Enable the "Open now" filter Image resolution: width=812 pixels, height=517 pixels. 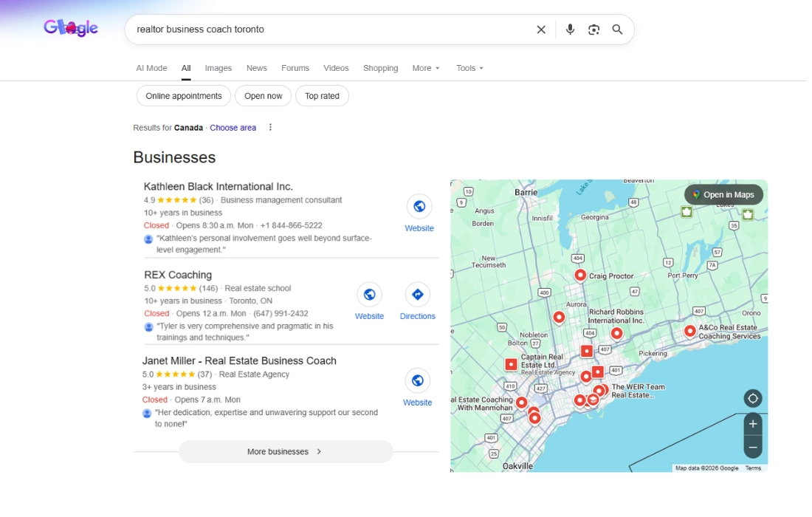(263, 95)
